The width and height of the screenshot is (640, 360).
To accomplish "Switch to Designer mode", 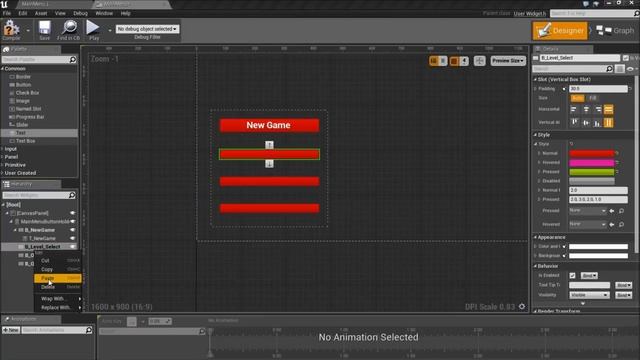I will point(560,31).
